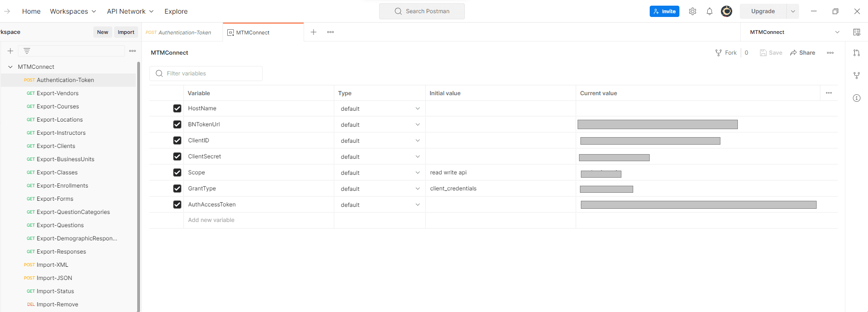Viewport: 868px width, 312px height.
Task: Uncheck the ClientSecret variable checkbox
Action: 177,156
